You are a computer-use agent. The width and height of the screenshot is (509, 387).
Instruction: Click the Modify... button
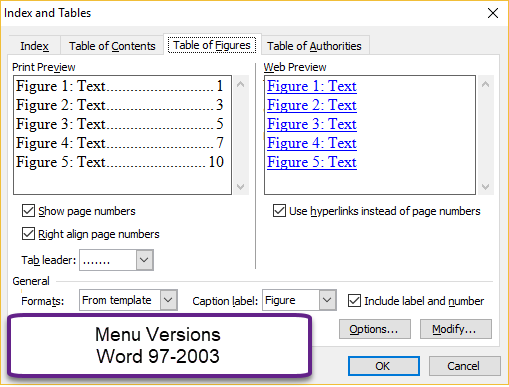pyautogui.click(x=456, y=329)
